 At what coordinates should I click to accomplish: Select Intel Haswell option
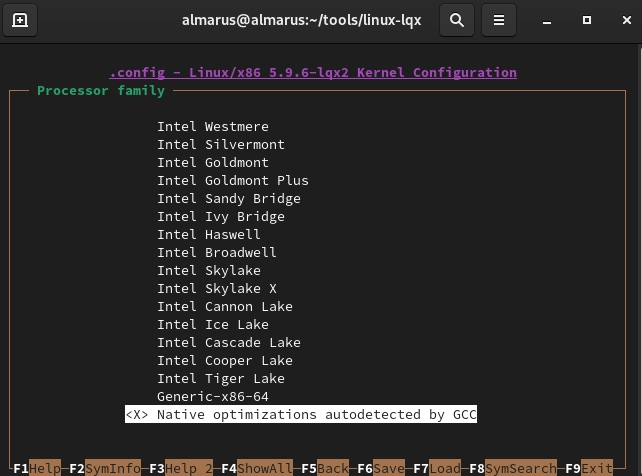209,235
